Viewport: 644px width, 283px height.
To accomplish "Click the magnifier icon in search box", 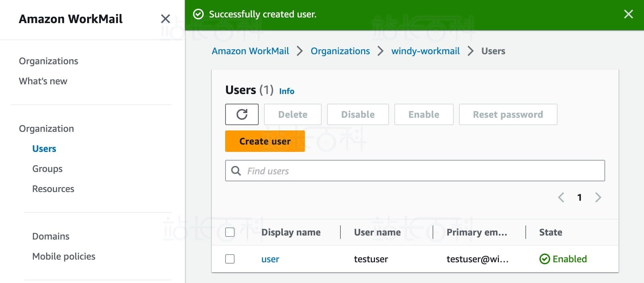I will [x=236, y=171].
